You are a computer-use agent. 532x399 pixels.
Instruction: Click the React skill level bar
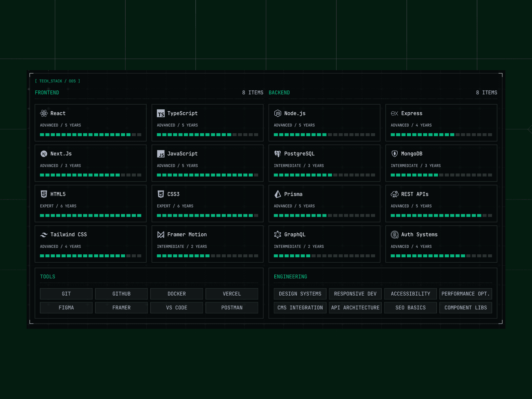point(90,135)
